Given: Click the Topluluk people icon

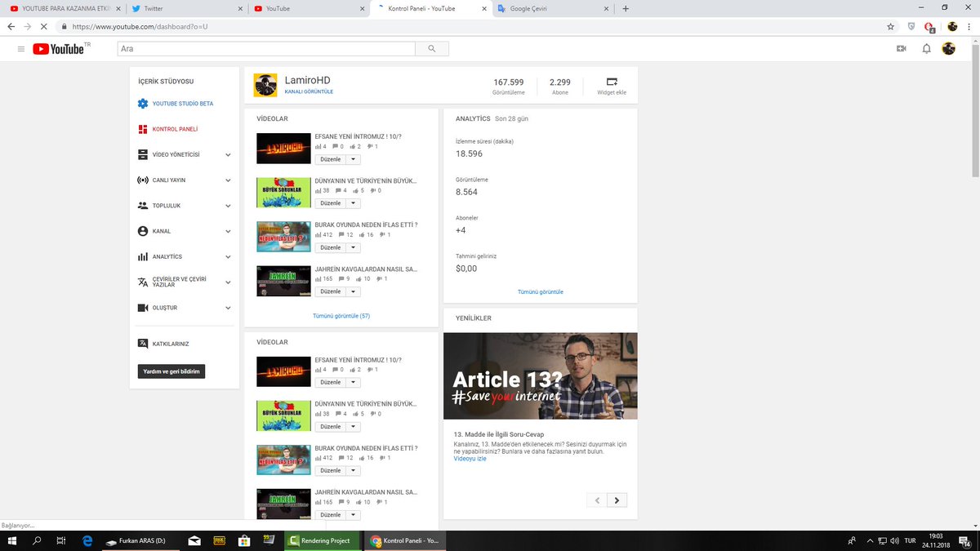Looking at the screenshot, I should point(143,206).
